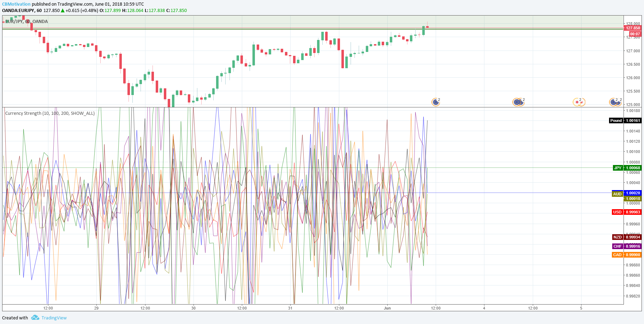This screenshot has width=644, height=324.
Task: Click the L:127.838 low value
Action: tap(155, 11)
